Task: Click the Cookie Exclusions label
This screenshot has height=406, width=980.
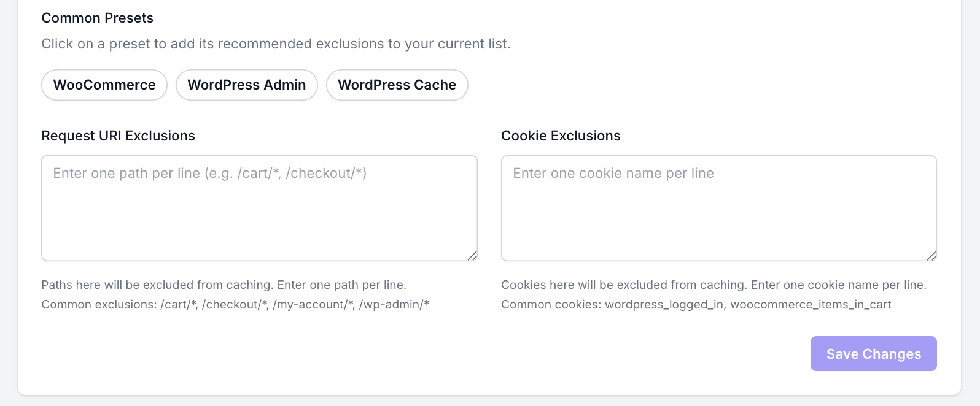Action: coord(561,136)
